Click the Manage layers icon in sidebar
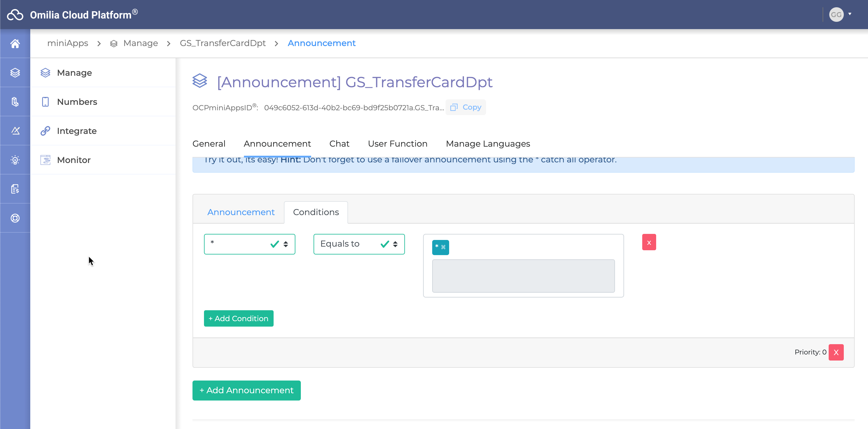This screenshot has height=429, width=868. click(x=45, y=72)
